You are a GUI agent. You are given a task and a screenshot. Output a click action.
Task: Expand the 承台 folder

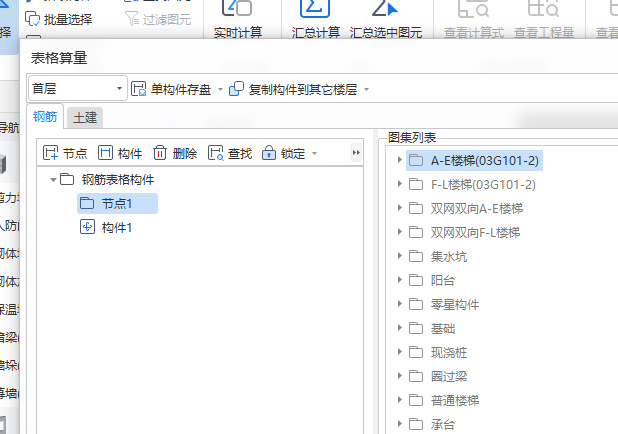pyautogui.click(x=399, y=424)
